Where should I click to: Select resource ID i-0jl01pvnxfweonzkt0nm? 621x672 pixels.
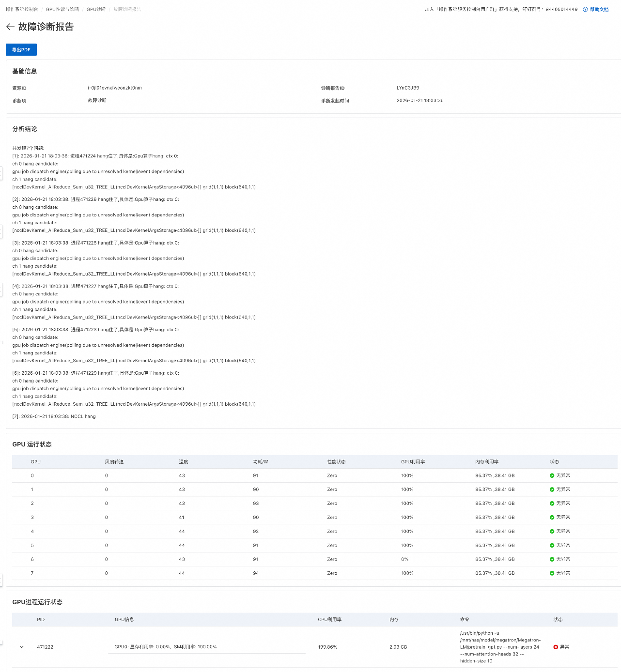pos(115,88)
